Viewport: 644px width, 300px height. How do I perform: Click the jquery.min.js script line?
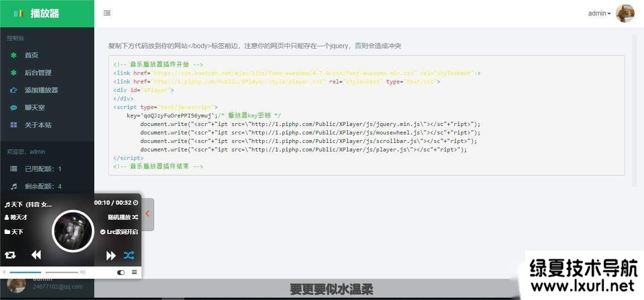tap(310, 124)
